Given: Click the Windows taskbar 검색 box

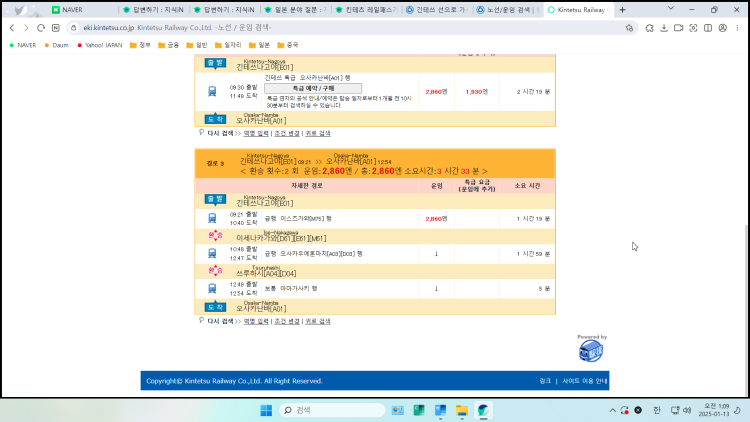Looking at the screenshot, I should [x=332, y=410].
